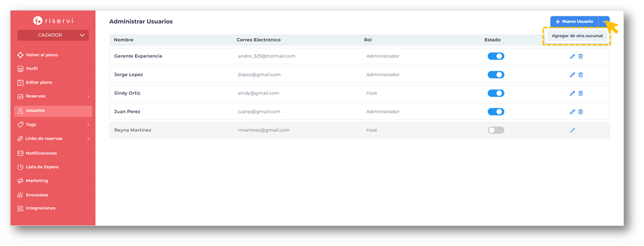Screen dimensions: 644x246
Task: Click the name Reyna Martinez
Action: [133, 130]
